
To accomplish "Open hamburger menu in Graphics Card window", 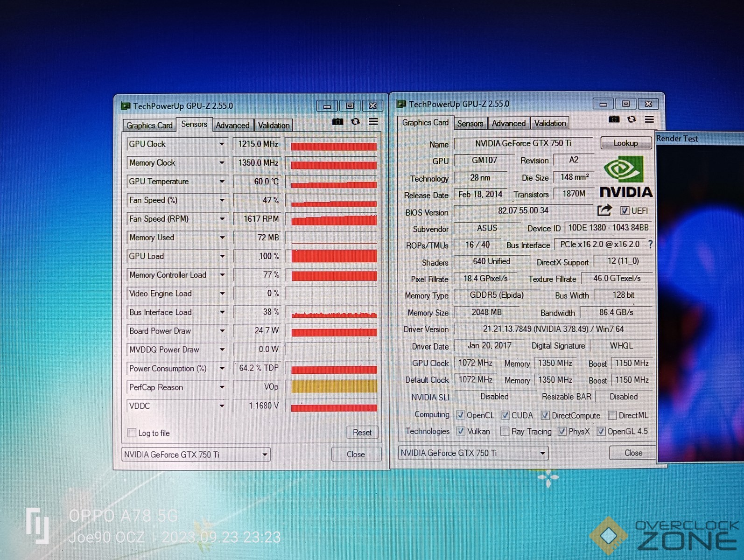I will [649, 119].
